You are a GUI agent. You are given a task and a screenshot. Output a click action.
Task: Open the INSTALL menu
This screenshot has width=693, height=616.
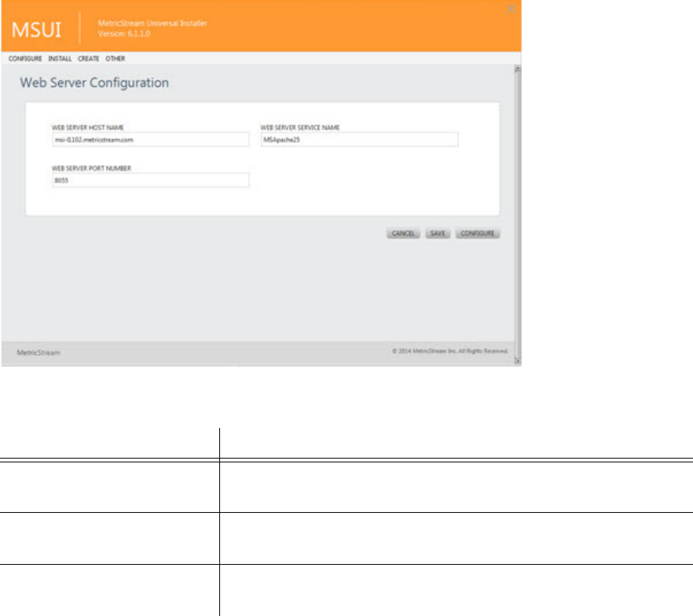(60, 59)
